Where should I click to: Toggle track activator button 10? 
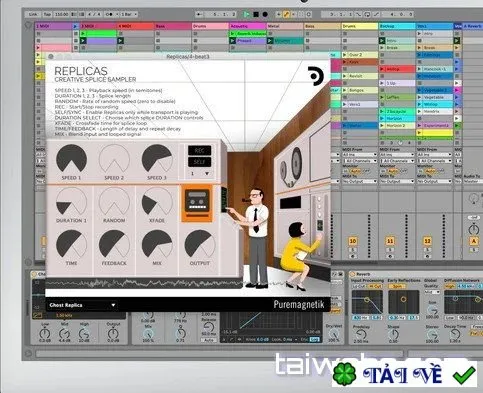pyautogui.click(x=353, y=241)
